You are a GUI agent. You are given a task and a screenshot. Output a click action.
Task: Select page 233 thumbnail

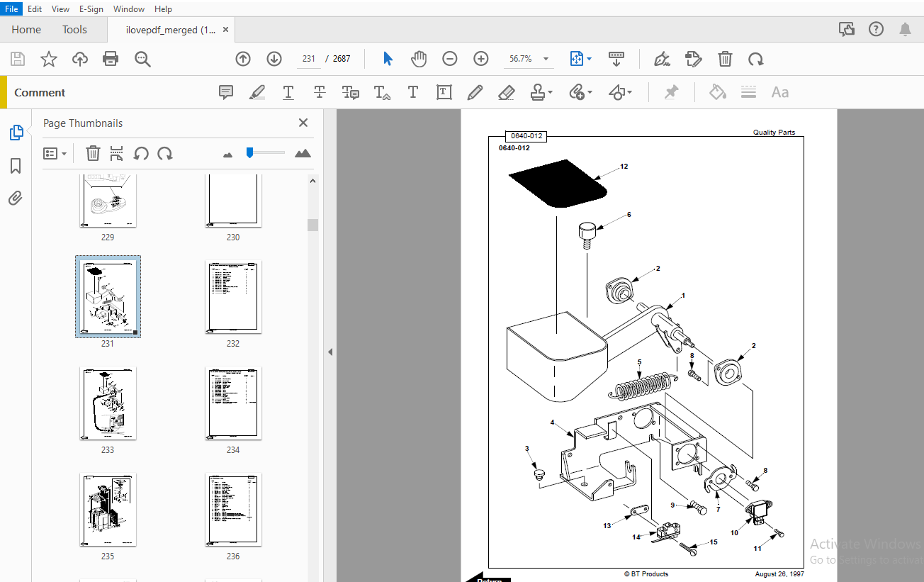(x=108, y=403)
